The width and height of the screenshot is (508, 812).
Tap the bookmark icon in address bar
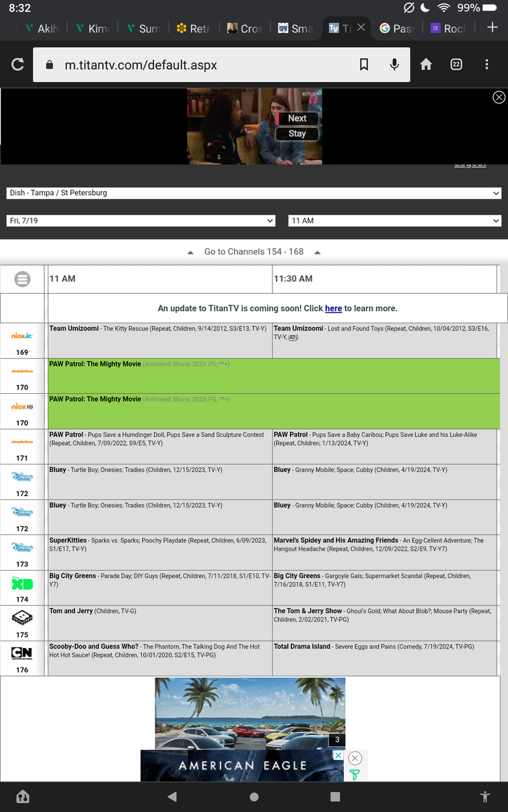(364, 65)
